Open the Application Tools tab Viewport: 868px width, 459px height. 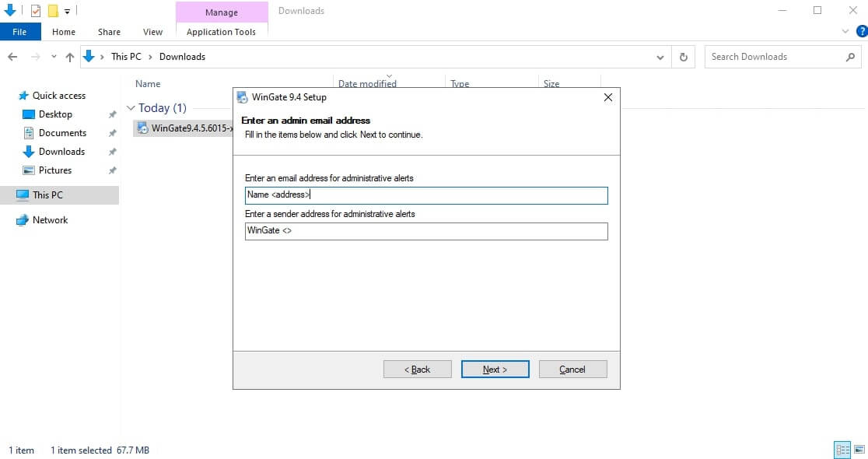(x=221, y=32)
